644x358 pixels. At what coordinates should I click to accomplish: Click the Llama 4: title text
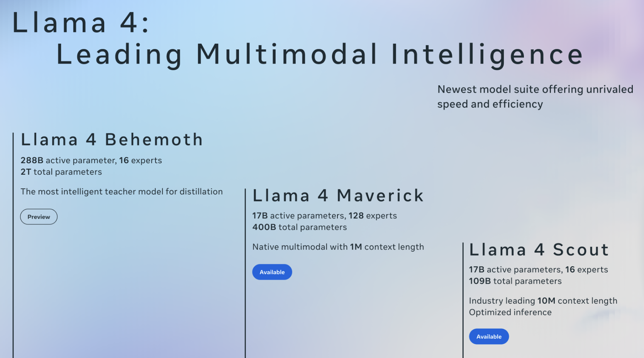[x=80, y=23]
